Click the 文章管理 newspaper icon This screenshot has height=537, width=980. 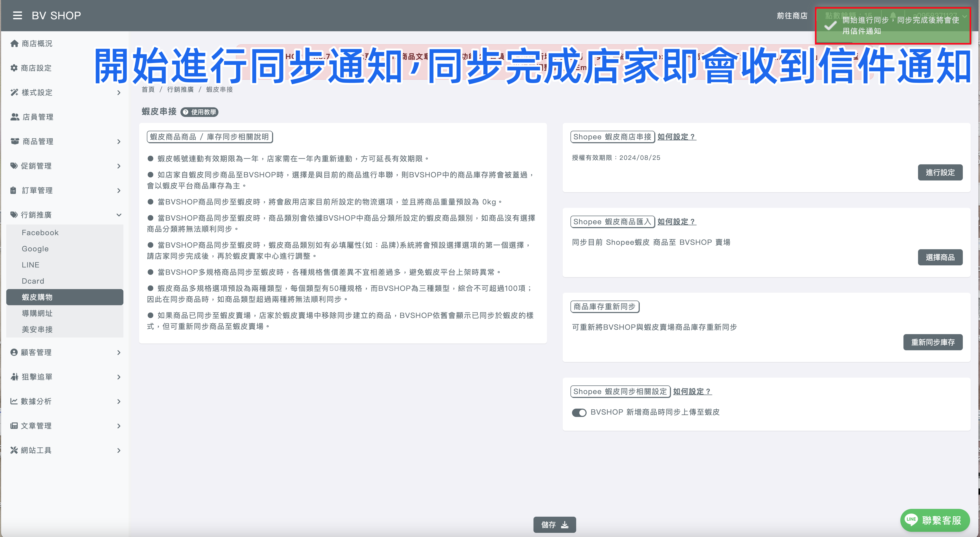14,426
